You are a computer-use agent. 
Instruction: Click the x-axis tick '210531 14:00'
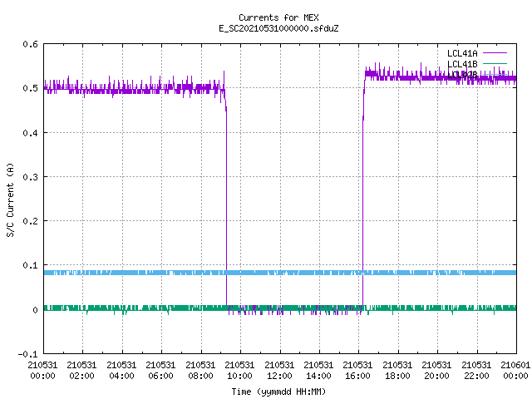click(x=318, y=371)
